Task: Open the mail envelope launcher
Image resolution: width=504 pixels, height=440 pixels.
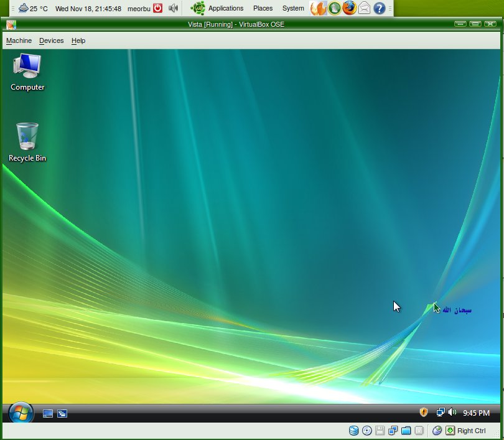Action: [x=364, y=8]
